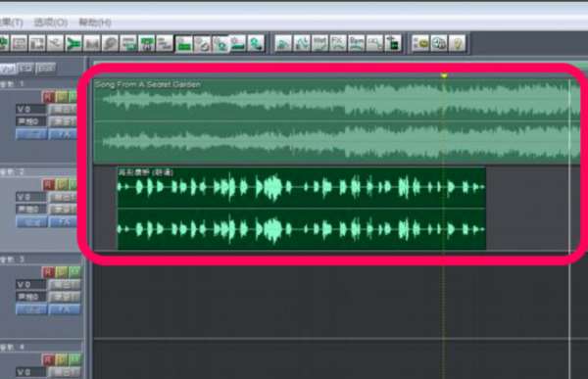Click the waveform envelope toolbar icon
Image resolution: width=588 pixels, height=379 pixels.
click(x=302, y=43)
